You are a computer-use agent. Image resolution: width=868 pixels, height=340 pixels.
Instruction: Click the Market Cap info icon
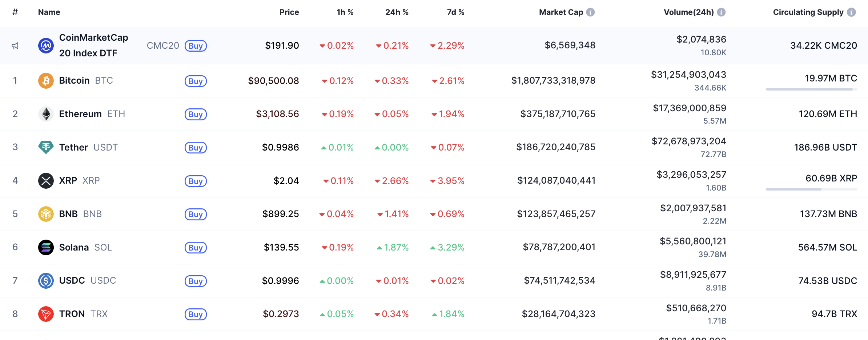(591, 12)
